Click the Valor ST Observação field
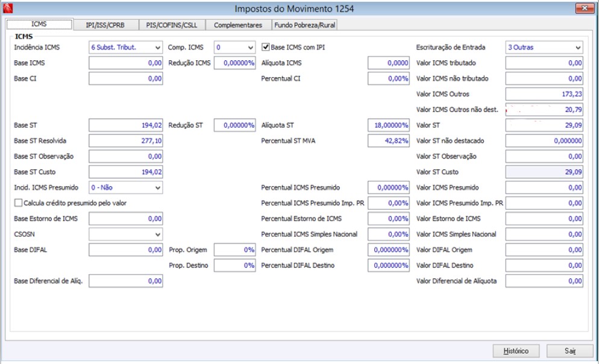 [544, 156]
